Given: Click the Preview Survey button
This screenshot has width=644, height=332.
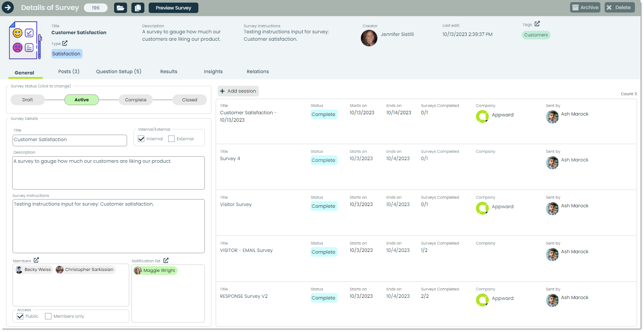Looking at the screenshot, I should 173,8.
